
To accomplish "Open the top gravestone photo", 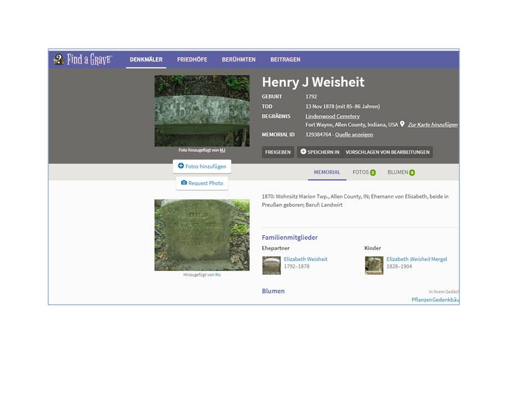I will tap(202, 111).
